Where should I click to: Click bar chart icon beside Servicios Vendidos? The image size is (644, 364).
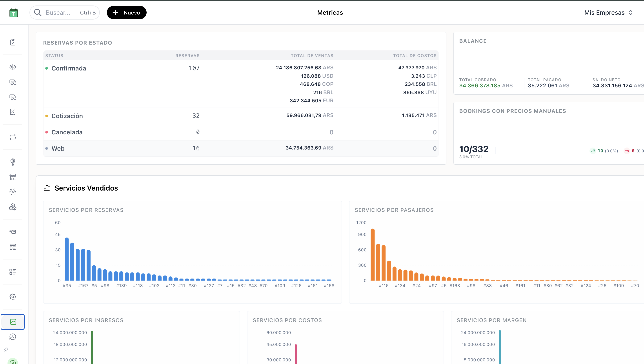coord(47,188)
